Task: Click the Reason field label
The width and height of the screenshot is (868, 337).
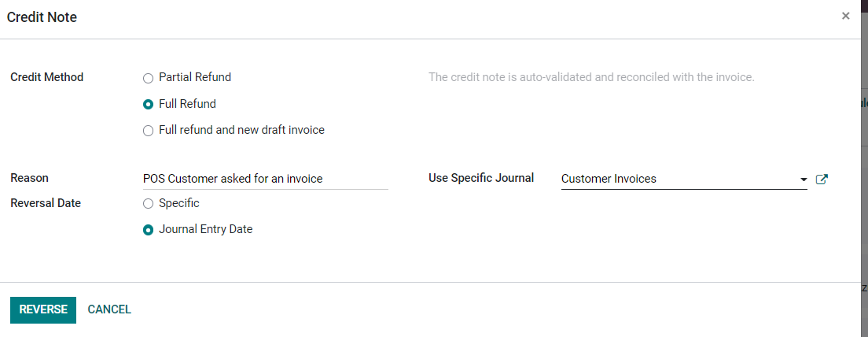Action: 29,178
